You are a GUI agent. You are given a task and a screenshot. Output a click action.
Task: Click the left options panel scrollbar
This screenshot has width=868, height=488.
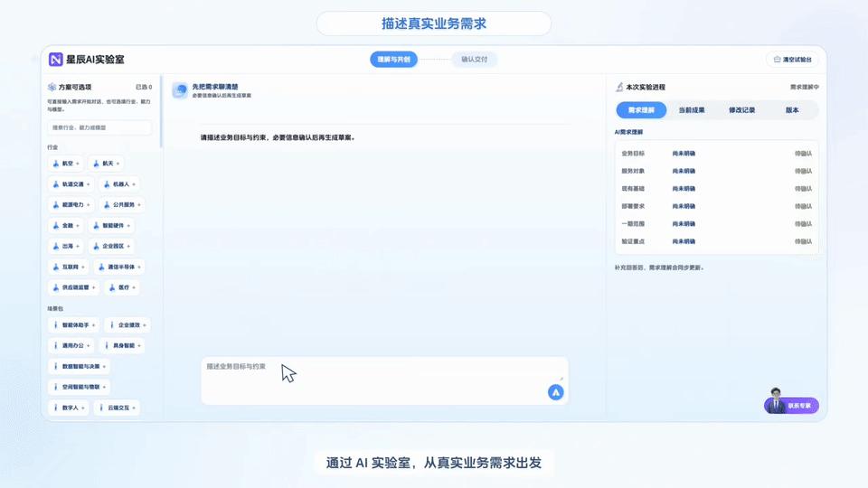click(161, 112)
